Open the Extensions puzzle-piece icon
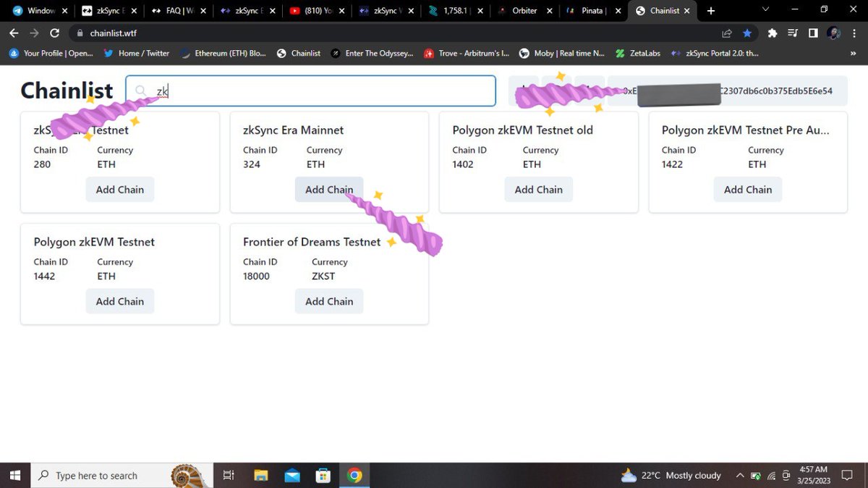The height and width of the screenshot is (488, 868). (x=773, y=33)
